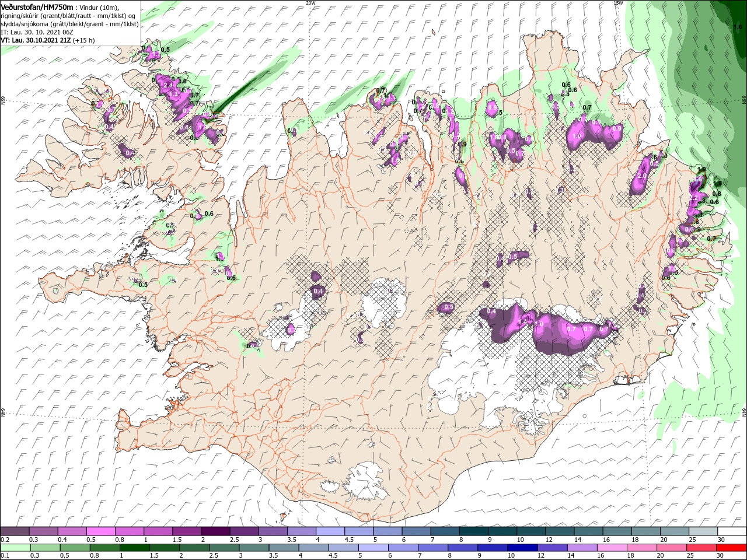The width and height of the screenshot is (747, 560).
Task: Pick the snow scale swatch labeled 0.3
Action: click(43, 531)
